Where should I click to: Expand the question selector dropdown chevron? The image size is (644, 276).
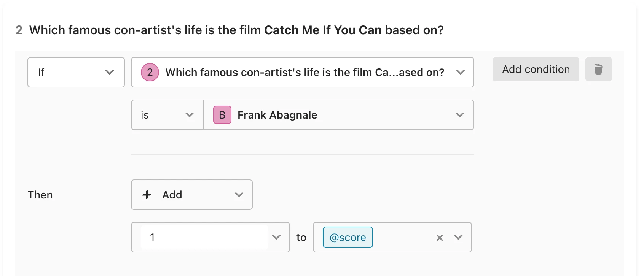(461, 72)
